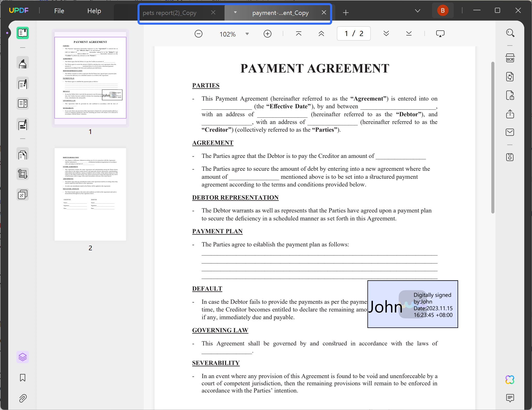This screenshot has height=410, width=532.
Task: Open the annotation tool from the left sidebar
Action: (23, 63)
